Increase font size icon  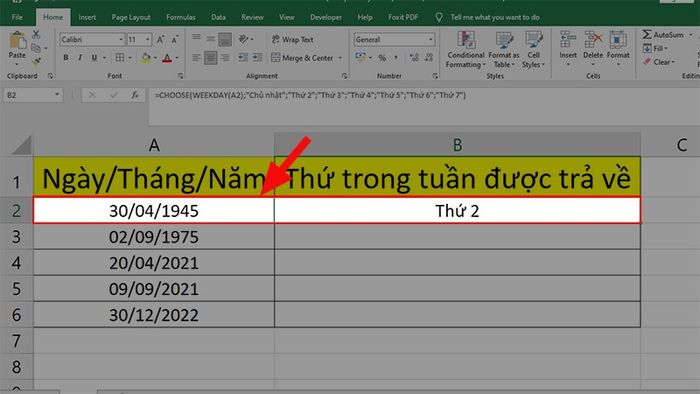[x=160, y=40]
